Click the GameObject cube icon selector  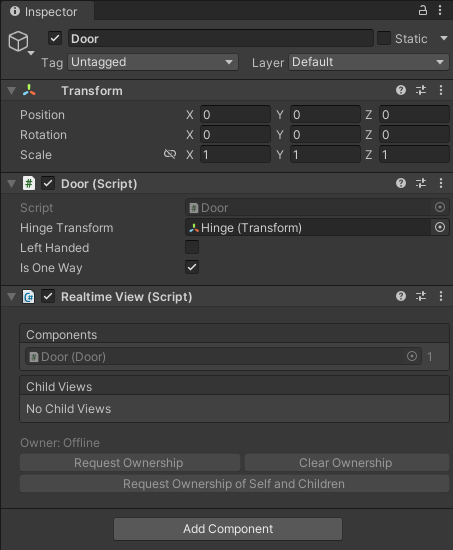[21, 42]
